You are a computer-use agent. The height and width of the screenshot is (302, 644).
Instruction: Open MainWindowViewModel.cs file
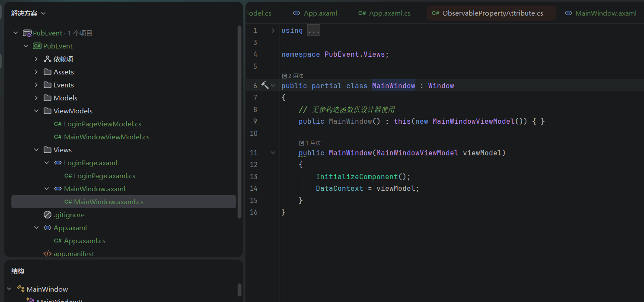(x=107, y=137)
